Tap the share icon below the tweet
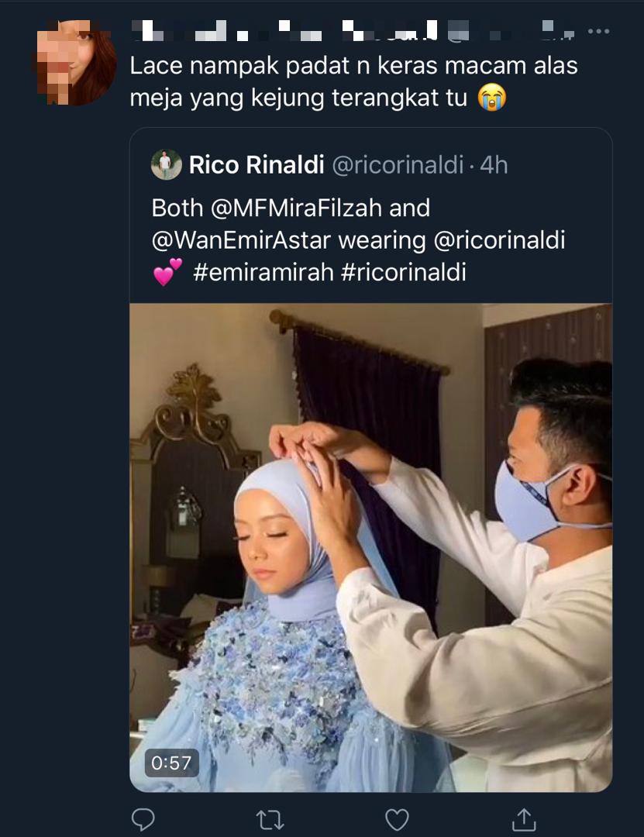 coord(524,818)
